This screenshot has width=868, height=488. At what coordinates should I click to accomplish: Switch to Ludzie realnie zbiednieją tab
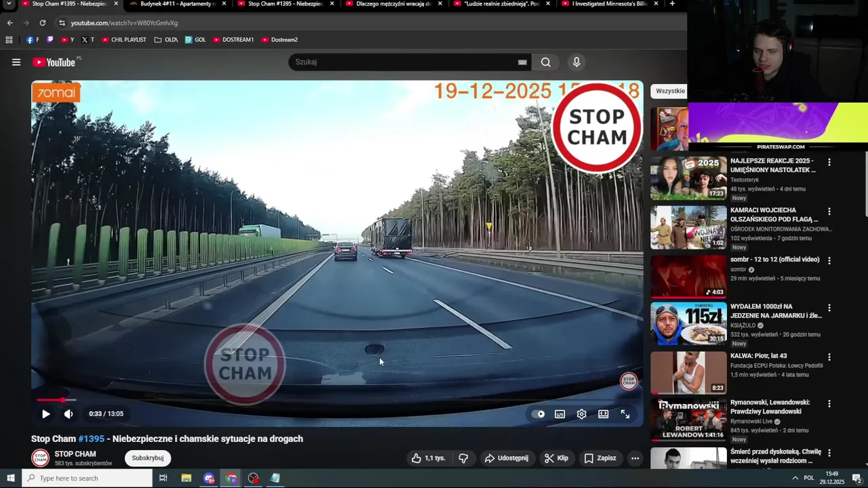pyautogui.click(x=501, y=4)
